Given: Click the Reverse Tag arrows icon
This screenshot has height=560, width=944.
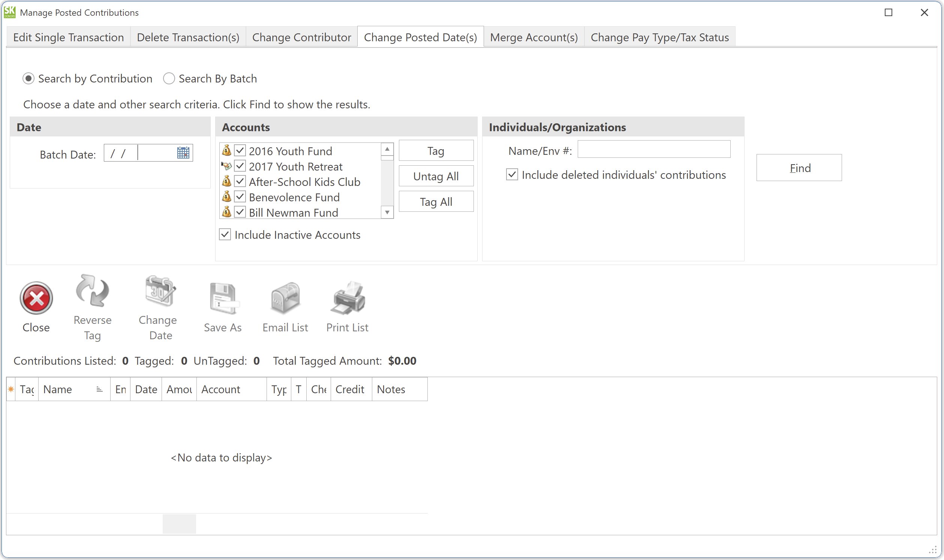Looking at the screenshot, I should point(92,290).
